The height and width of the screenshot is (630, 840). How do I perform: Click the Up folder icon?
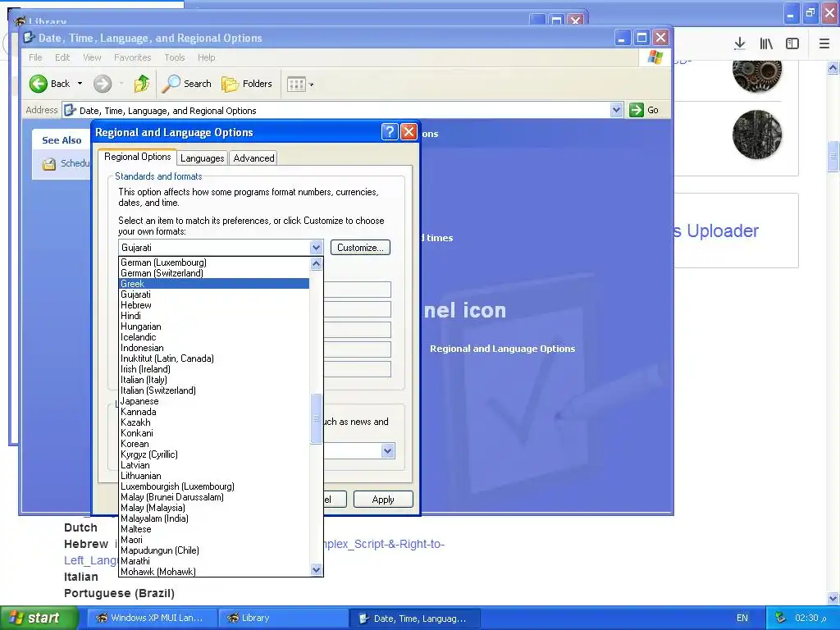(x=141, y=84)
